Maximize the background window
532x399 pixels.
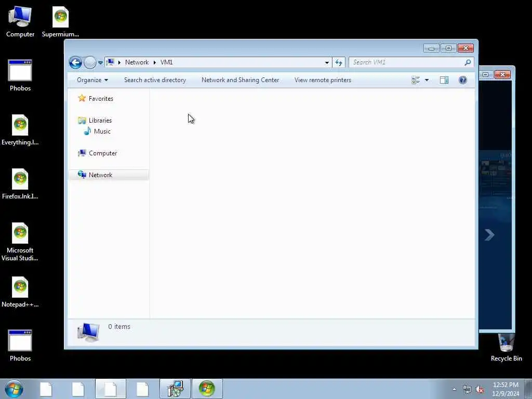click(486, 74)
